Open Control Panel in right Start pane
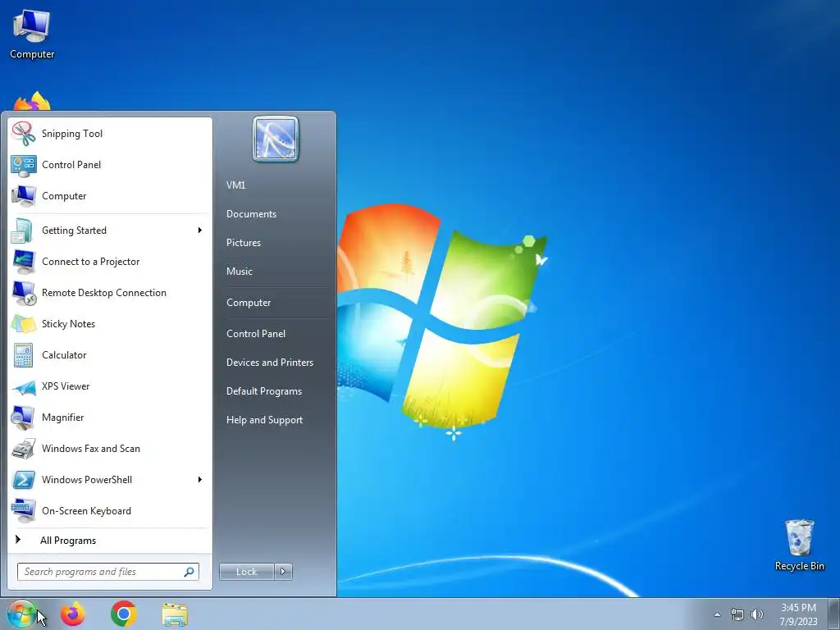The image size is (840, 630). point(256,334)
